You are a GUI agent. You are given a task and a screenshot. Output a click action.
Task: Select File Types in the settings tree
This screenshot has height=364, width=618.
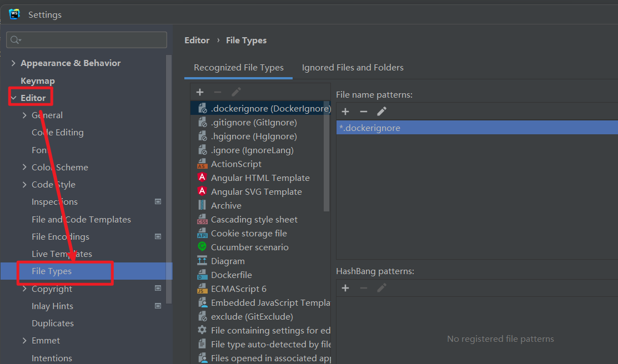point(86,271)
